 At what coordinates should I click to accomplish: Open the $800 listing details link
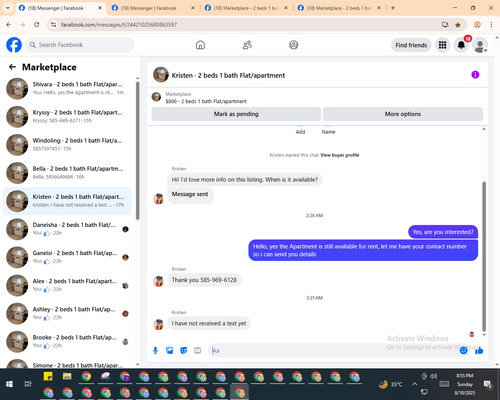206,101
